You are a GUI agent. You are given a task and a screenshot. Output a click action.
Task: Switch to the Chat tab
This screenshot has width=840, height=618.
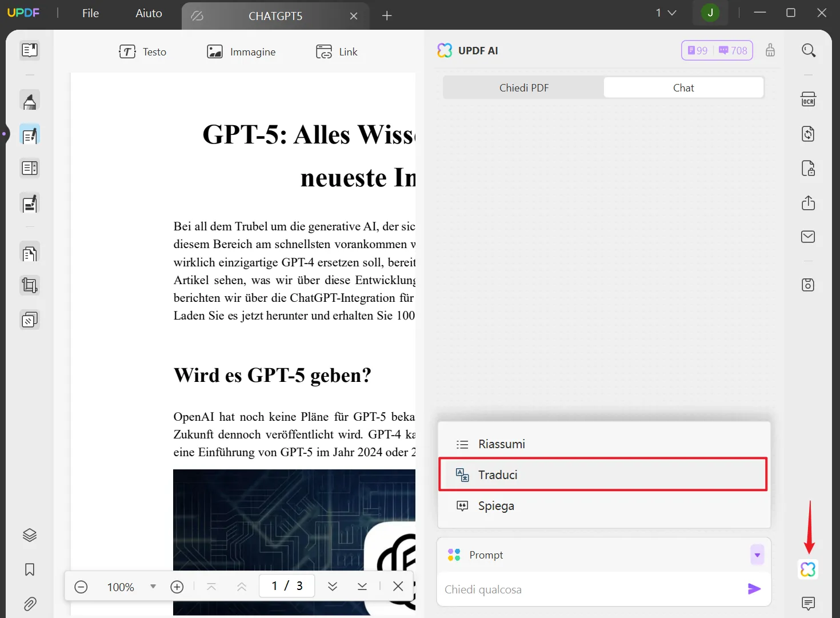pos(683,87)
